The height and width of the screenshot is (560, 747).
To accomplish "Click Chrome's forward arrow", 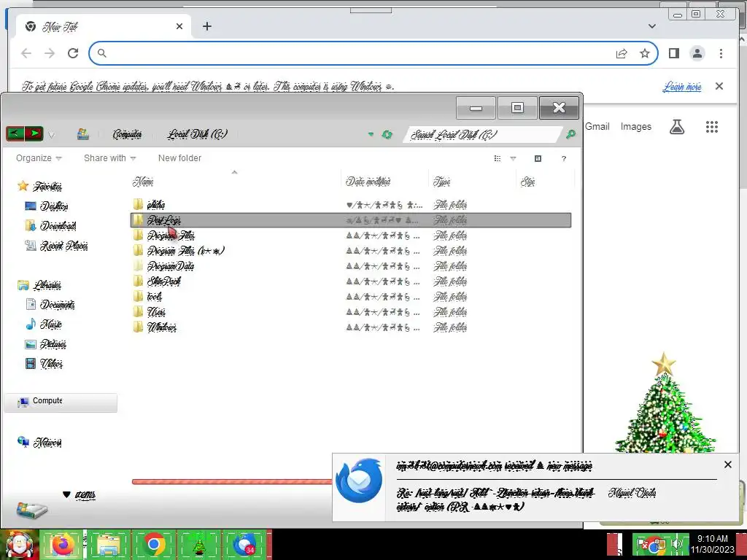I will tap(50, 53).
